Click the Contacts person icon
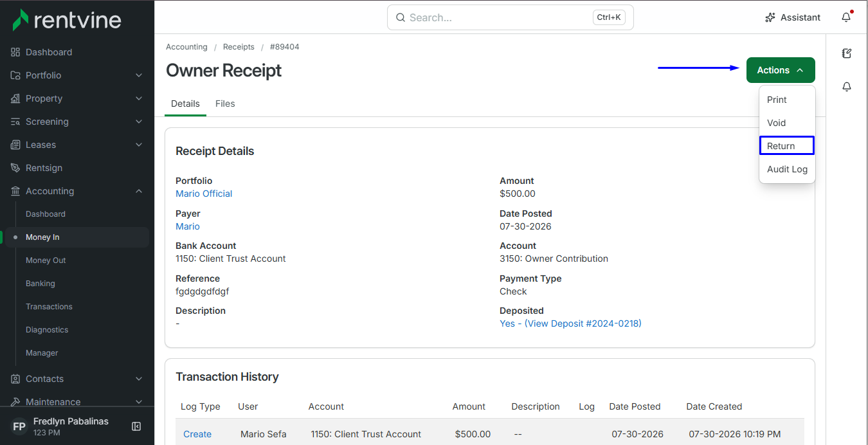 (15, 379)
